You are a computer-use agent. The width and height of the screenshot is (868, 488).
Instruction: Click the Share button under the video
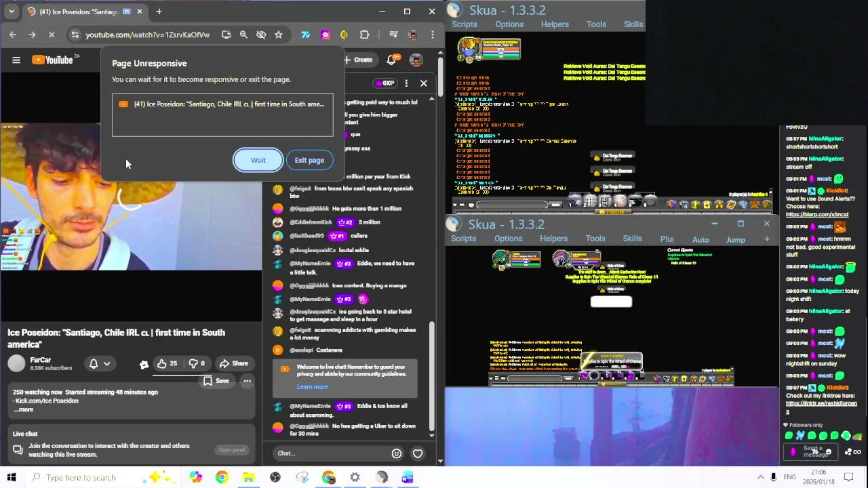click(234, 363)
